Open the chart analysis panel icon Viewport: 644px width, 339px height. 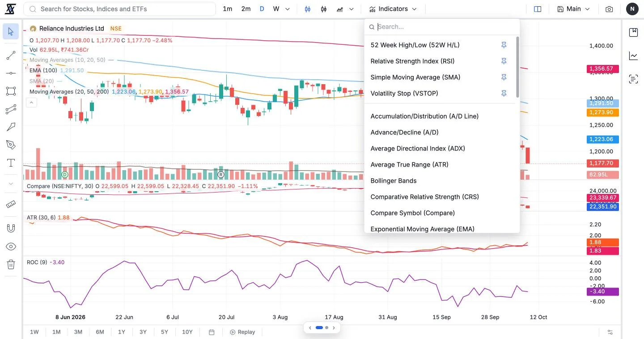[x=633, y=56]
